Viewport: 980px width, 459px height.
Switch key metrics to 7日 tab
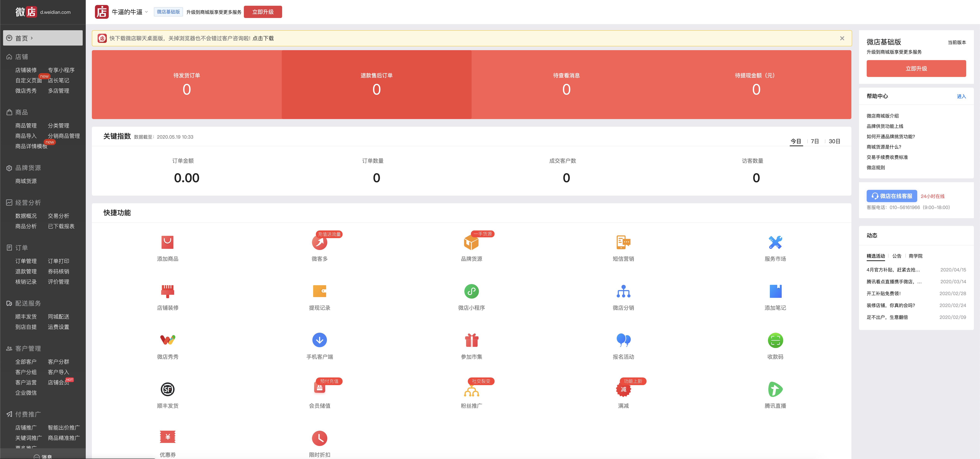coord(814,141)
